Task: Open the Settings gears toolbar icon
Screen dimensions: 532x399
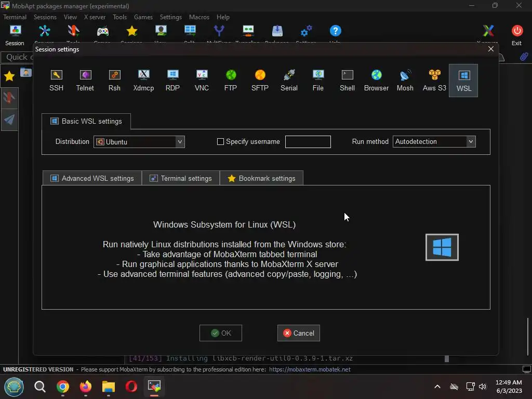Action: 307,31
